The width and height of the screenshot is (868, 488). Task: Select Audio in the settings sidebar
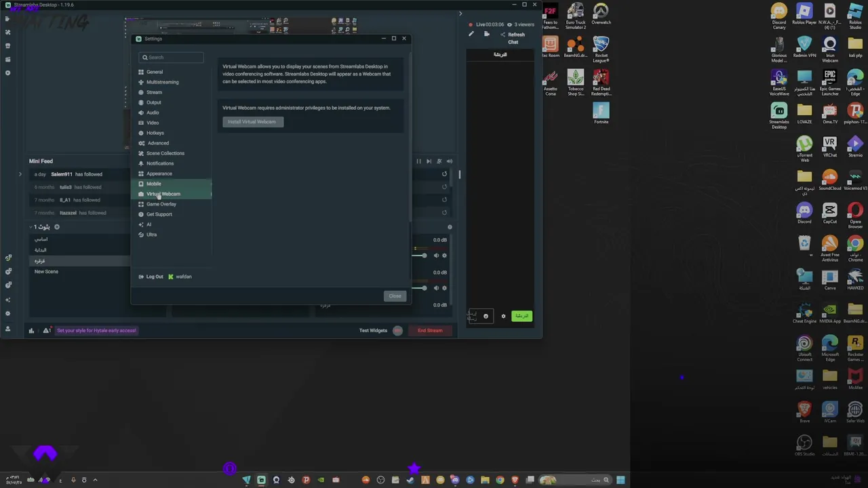(x=153, y=113)
